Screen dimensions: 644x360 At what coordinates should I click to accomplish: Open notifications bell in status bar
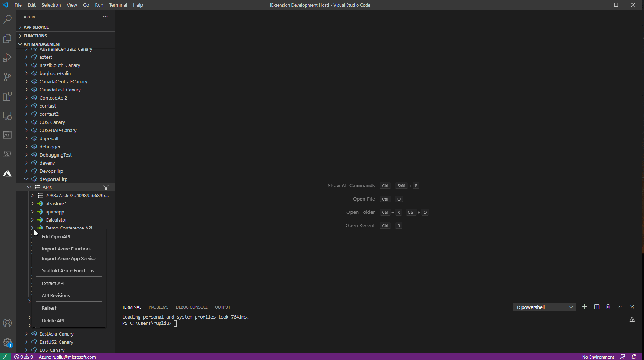[634, 357]
